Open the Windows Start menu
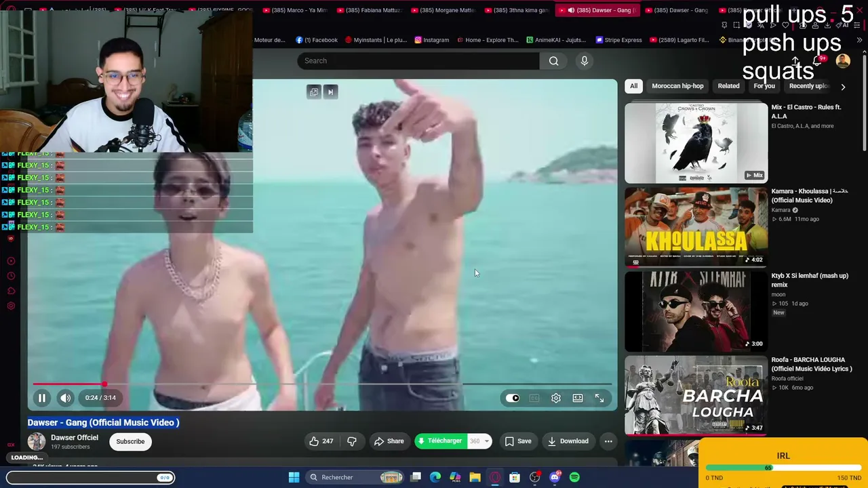This screenshot has height=488, width=868. point(294,477)
